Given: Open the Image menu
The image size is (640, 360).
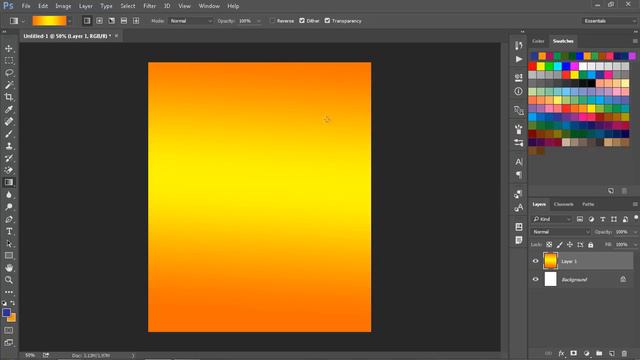Looking at the screenshot, I should pos(63,6).
